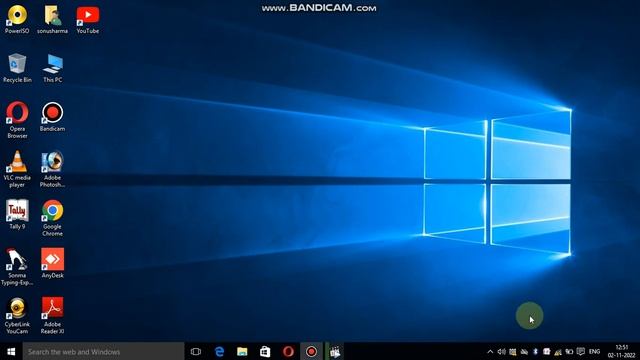Open the PowerISO desktop shortcut

tap(17, 19)
